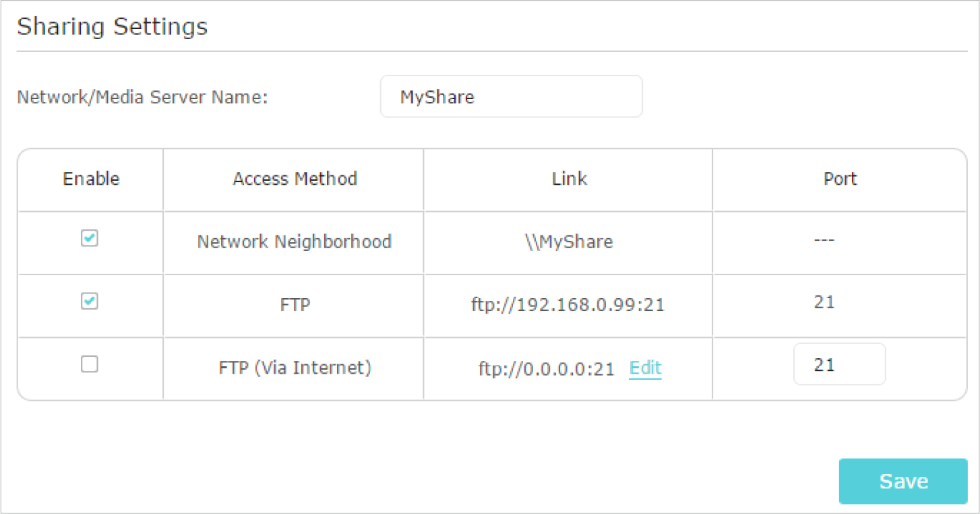
Task: Click the Sharing Settings heading
Action: tap(112, 27)
